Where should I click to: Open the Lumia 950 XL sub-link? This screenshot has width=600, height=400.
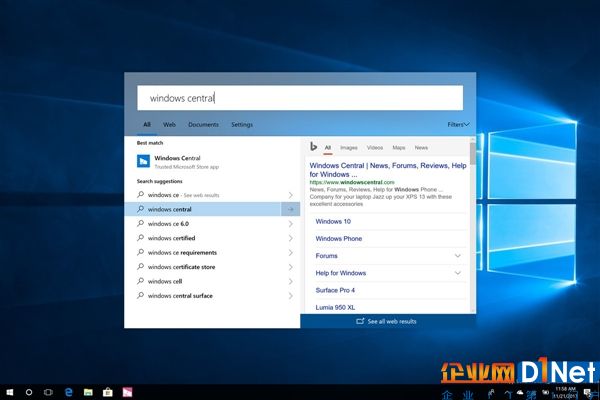335,307
